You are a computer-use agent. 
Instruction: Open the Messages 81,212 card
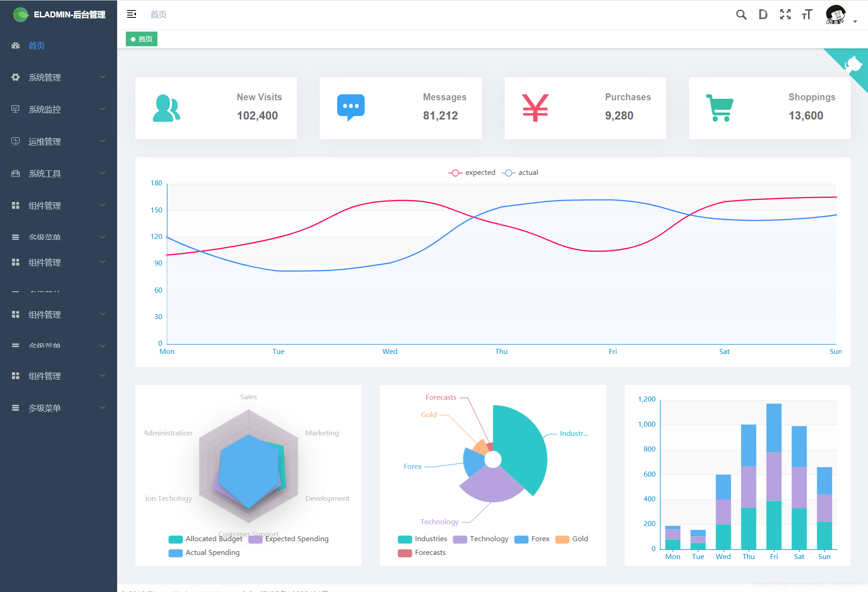pyautogui.click(x=400, y=108)
